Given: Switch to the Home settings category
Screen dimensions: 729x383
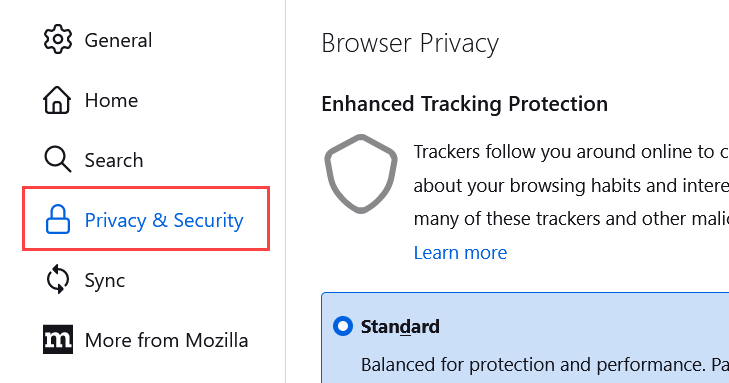Looking at the screenshot, I should point(111,100).
